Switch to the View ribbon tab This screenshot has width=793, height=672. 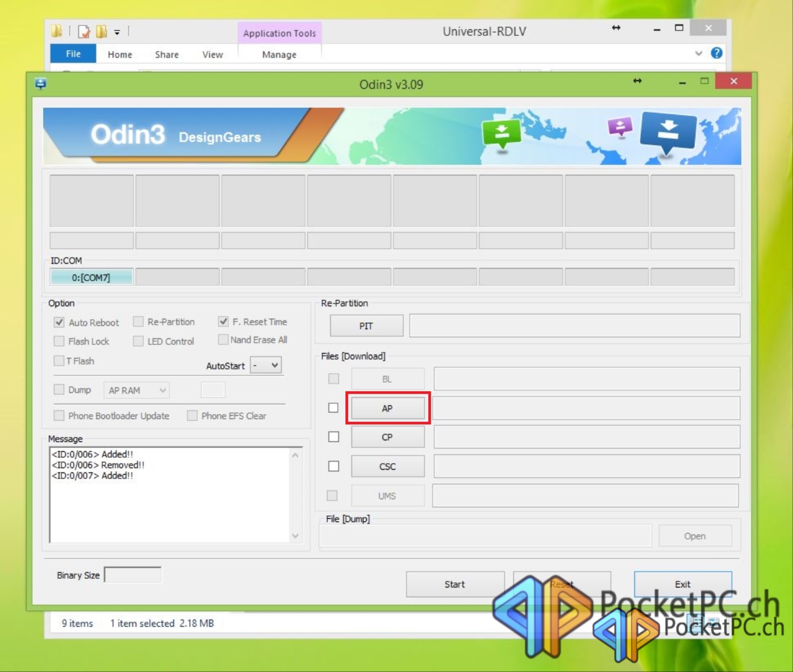(x=213, y=55)
